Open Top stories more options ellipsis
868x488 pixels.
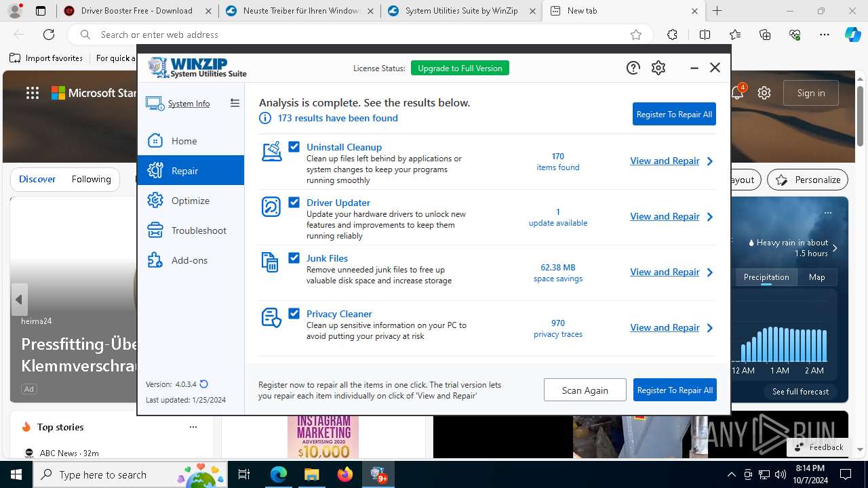tap(193, 427)
